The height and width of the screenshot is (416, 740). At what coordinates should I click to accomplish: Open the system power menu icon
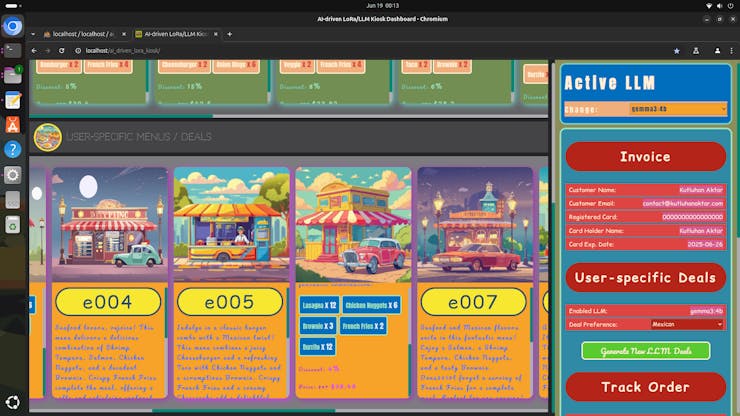tap(730, 5)
